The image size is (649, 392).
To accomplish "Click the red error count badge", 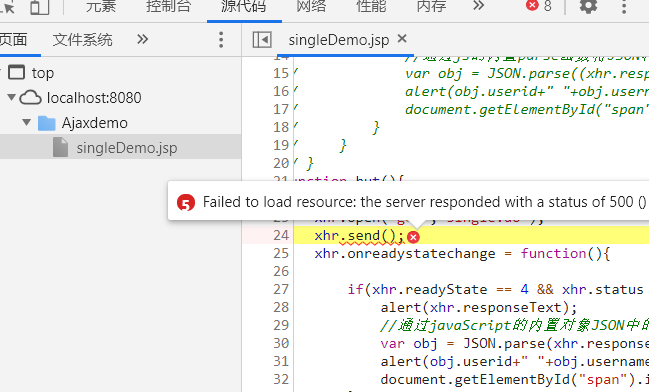I will [x=539, y=6].
